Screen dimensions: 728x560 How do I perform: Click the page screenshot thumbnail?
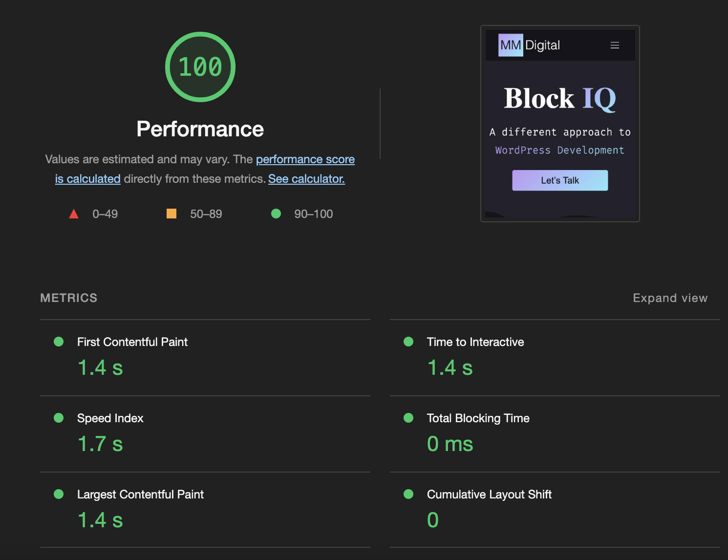[x=560, y=124]
